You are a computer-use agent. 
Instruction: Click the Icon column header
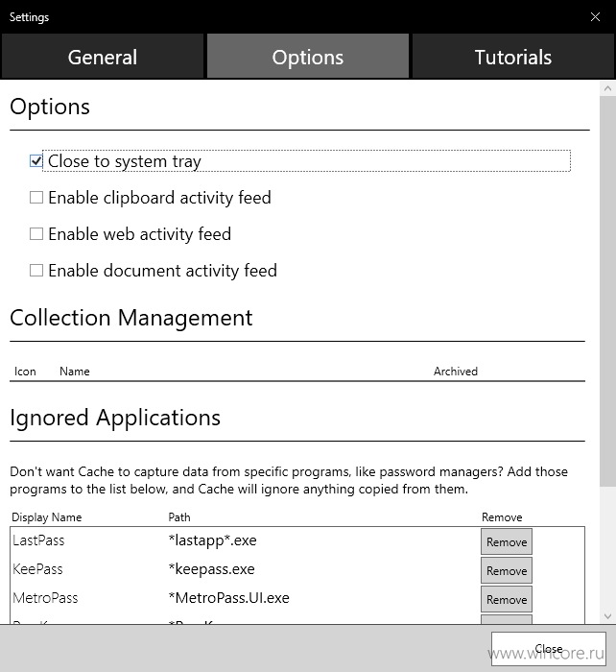(x=25, y=372)
